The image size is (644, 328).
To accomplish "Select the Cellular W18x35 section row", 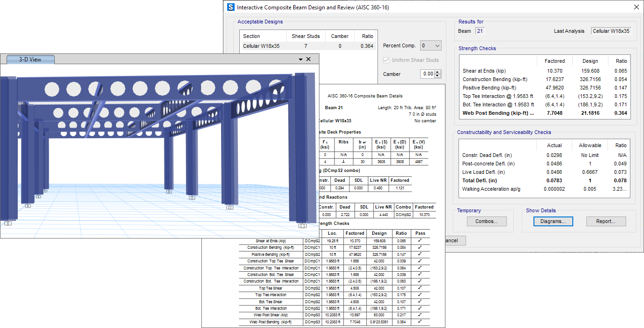I will [261, 46].
